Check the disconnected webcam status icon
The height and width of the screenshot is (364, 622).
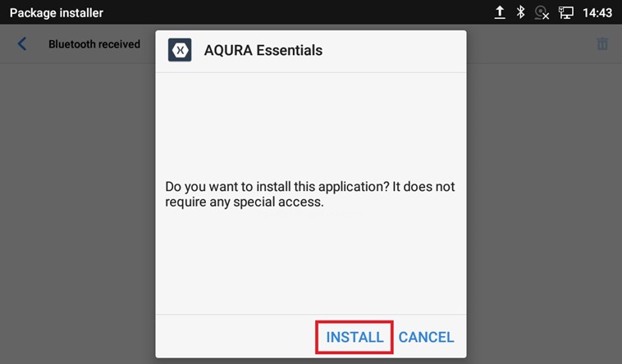point(542,12)
